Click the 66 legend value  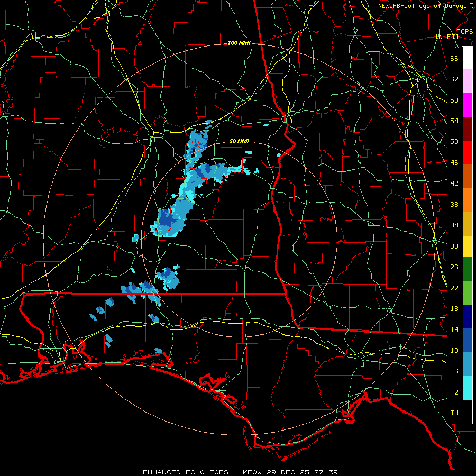coord(454,58)
